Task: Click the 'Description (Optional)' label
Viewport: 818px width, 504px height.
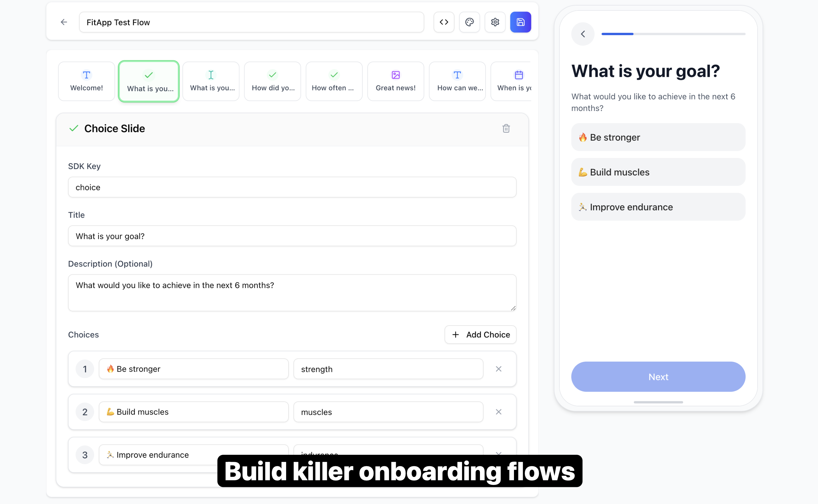Action: click(x=110, y=264)
